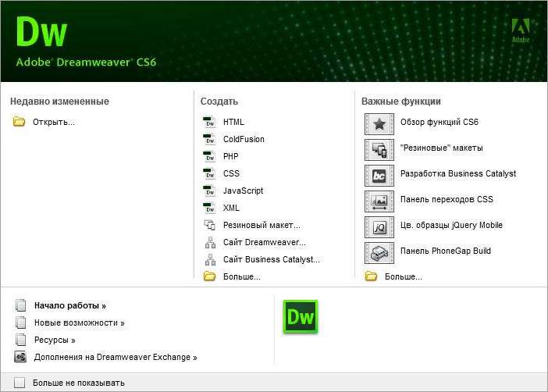Click the document icon beside Ресурсы

(x=20, y=340)
